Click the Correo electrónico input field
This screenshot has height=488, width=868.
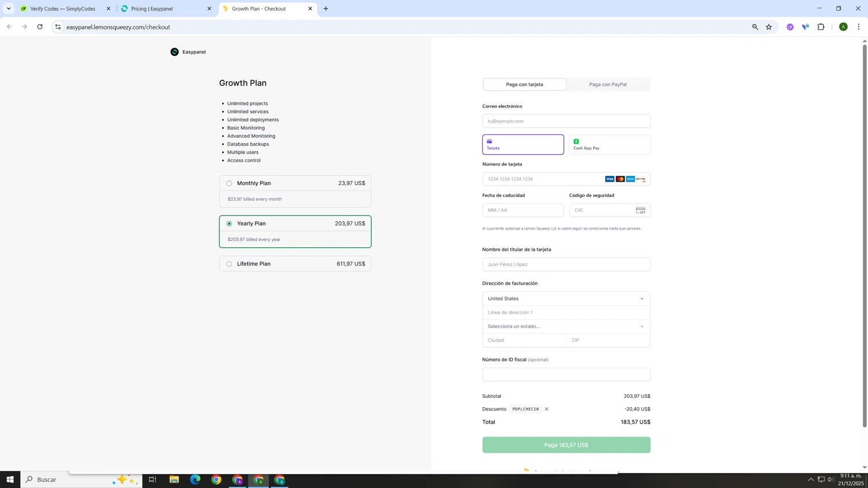pyautogui.click(x=567, y=121)
